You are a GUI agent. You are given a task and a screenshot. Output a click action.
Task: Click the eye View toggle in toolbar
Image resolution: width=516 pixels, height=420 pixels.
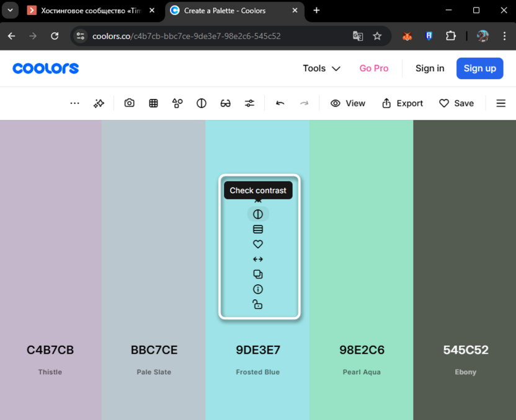pos(347,103)
